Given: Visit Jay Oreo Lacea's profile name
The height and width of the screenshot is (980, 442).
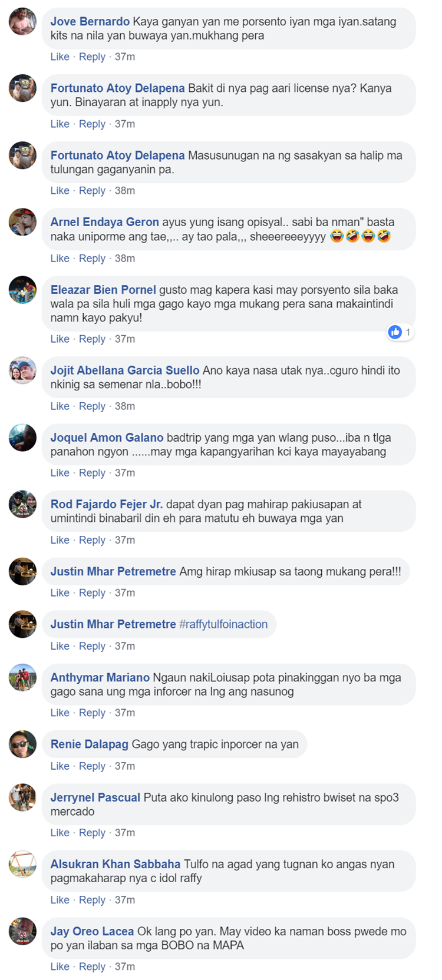Looking at the screenshot, I should 92,932.
